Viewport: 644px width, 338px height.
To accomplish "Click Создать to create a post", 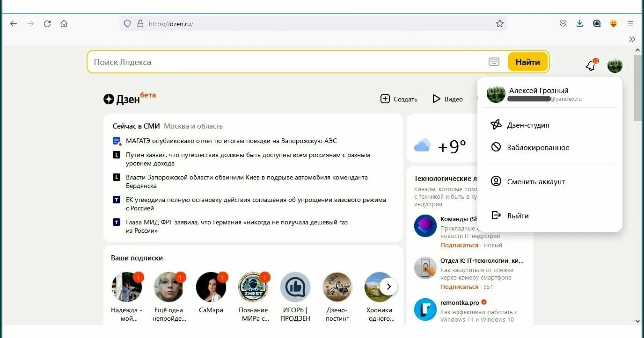I will click(x=399, y=99).
